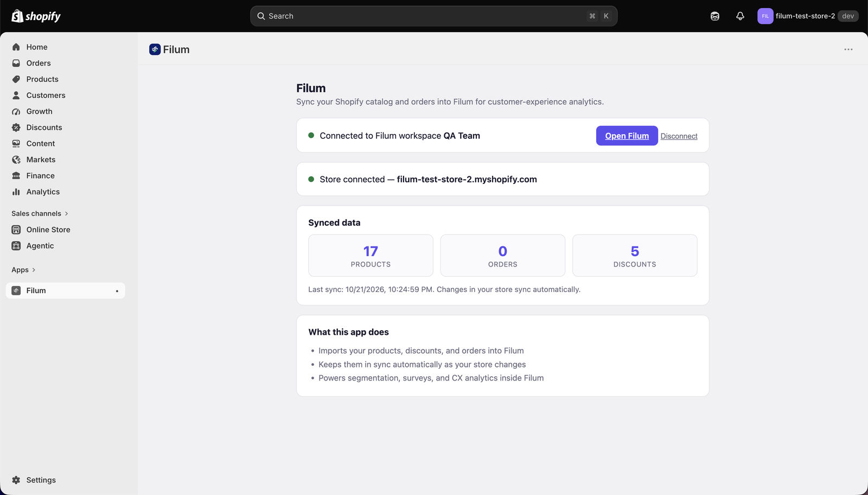This screenshot has height=495, width=868.
Task: Click the Disconnect link
Action: click(x=679, y=136)
